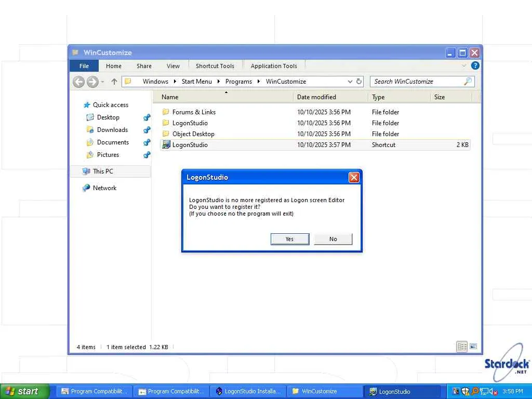Viewport: 532px width, 399px height.
Task: Open Downloads in navigation pane
Action: click(112, 129)
